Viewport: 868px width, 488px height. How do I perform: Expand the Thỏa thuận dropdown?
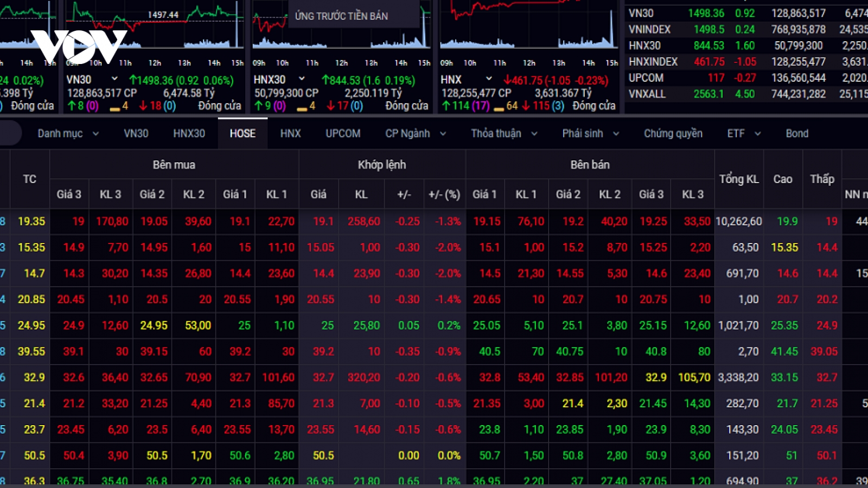tap(504, 133)
